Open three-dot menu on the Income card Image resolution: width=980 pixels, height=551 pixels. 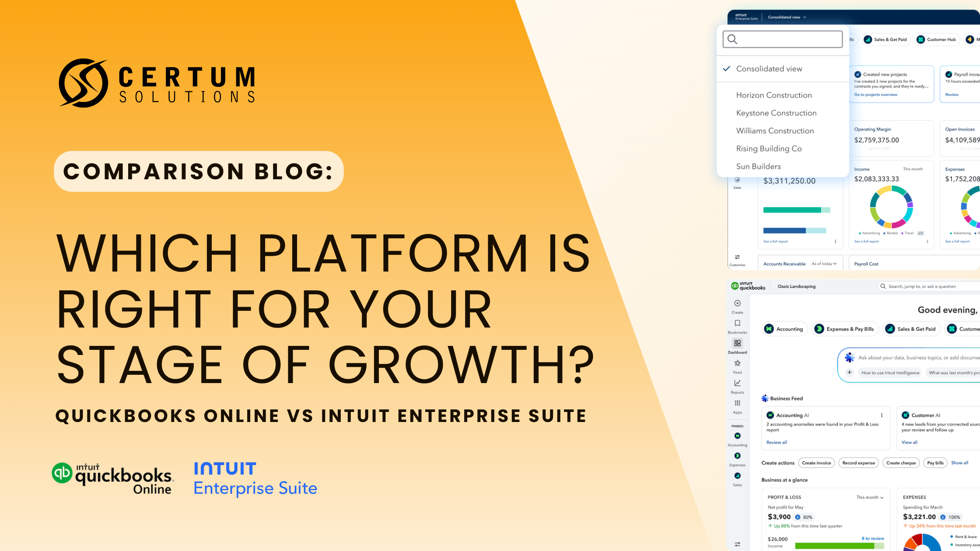click(927, 241)
